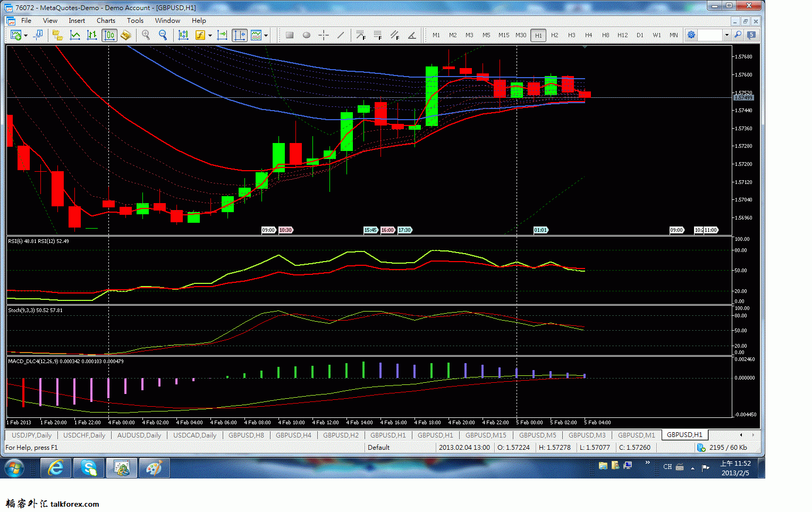Click the 15:45 event marker on chart

coord(370,230)
